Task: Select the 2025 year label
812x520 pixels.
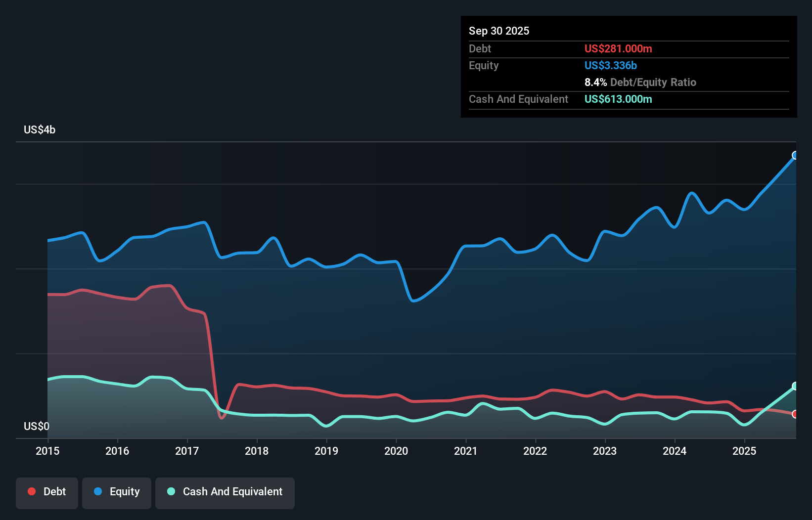Action: [745, 451]
